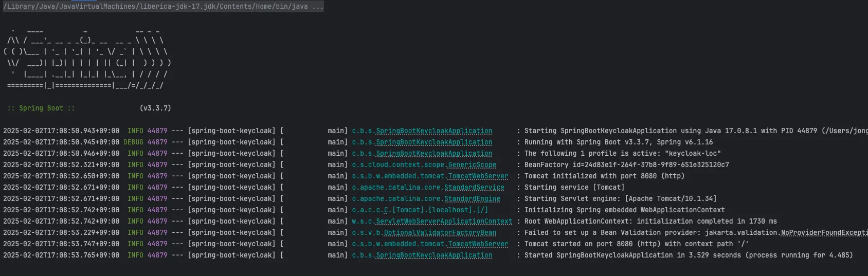Viewport: 868px width, 276px height.
Task: Select the DEBUG log level label
Action: [x=133, y=142]
